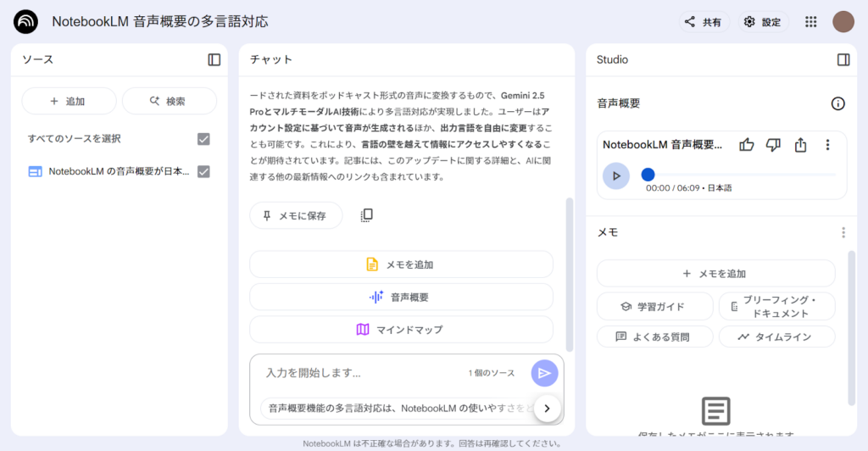Click the 検索 source button
The image size is (868, 451).
point(169,101)
